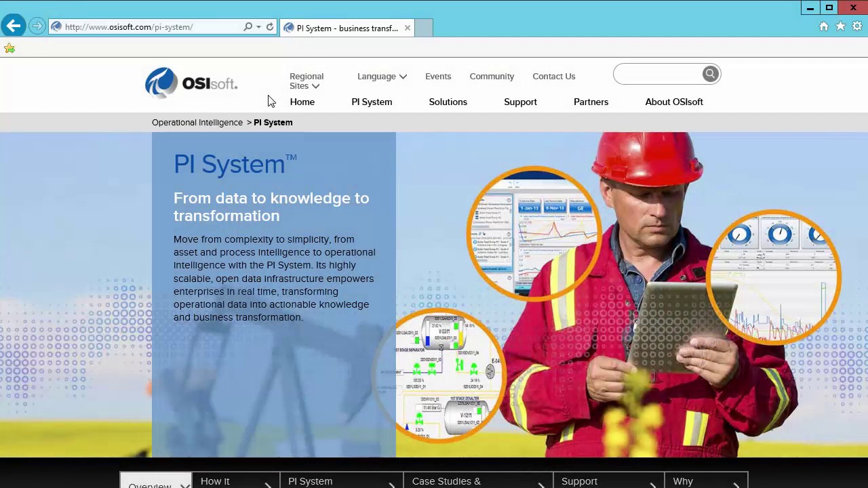
Task: Refresh the page with the reload icon
Action: pos(270,27)
